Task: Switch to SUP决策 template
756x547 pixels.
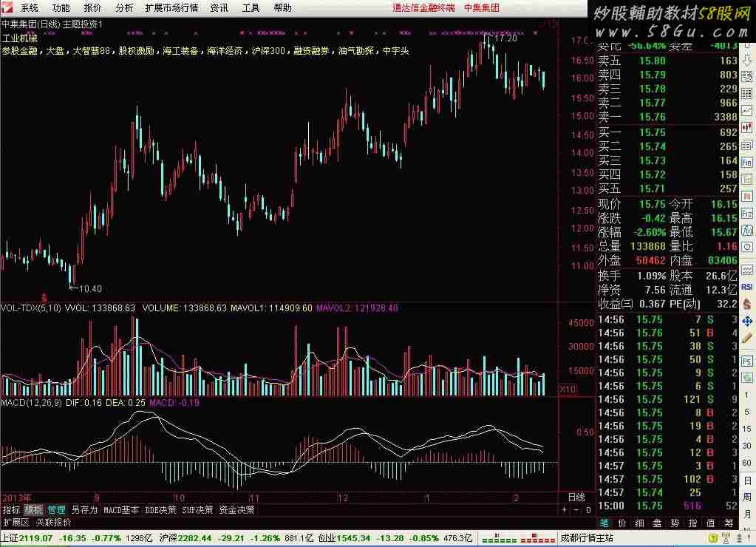Action: coord(197,509)
